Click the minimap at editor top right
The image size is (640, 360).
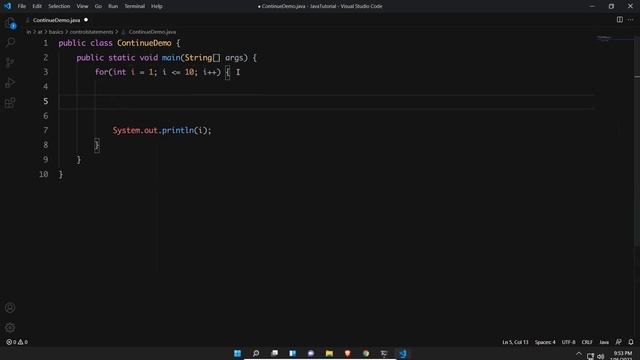604,38
